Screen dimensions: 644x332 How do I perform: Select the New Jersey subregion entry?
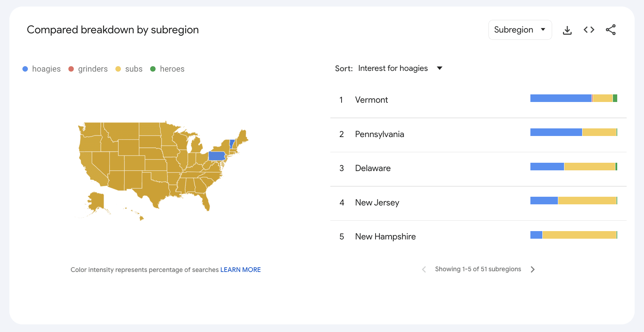(377, 203)
